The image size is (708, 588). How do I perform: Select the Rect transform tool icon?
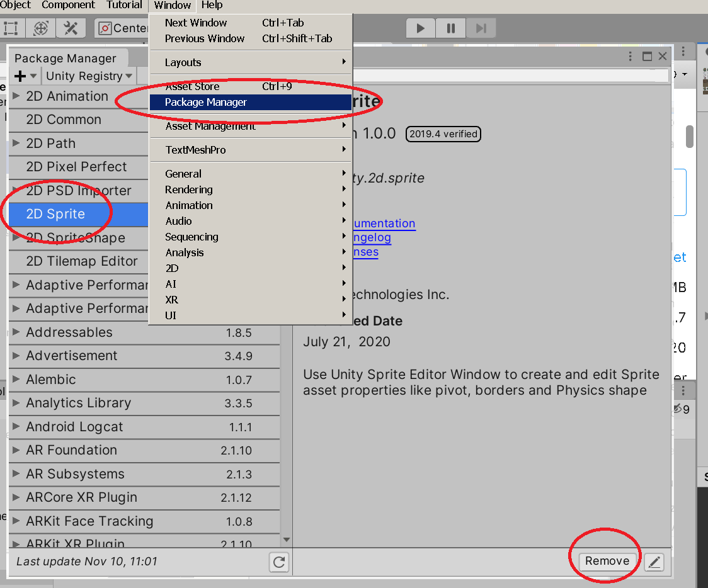click(11, 28)
